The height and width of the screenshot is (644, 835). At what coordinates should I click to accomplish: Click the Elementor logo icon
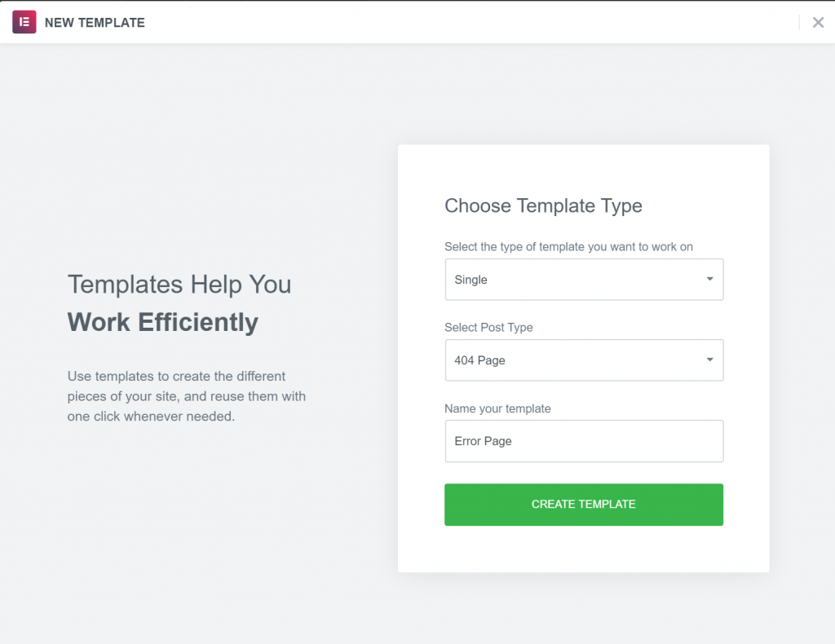tap(24, 22)
